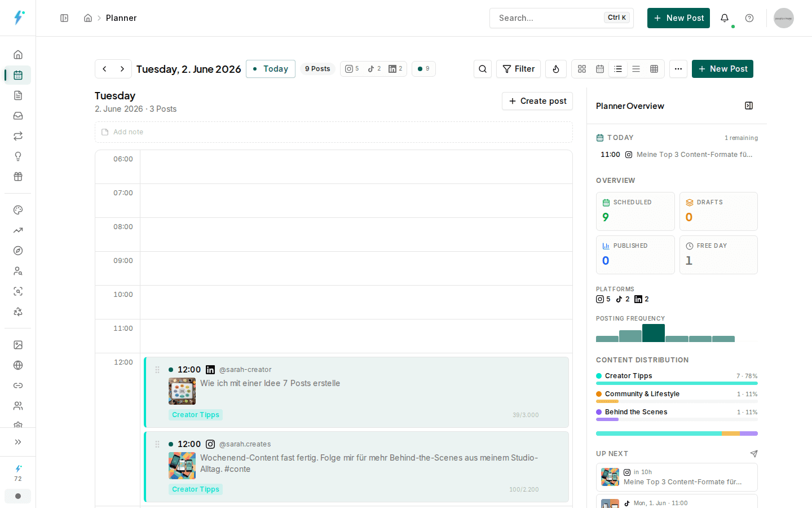
Task: Click Creator Tipps distribution bar
Action: (x=677, y=383)
